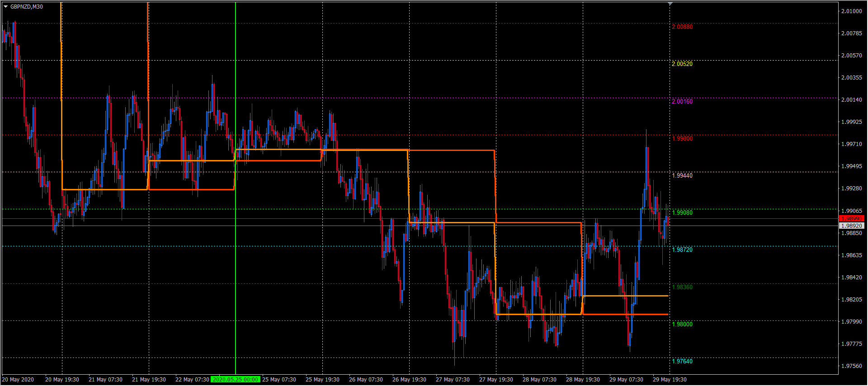
Task: Click the GBPNZD,M30 chart title
Action: coord(27,7)
